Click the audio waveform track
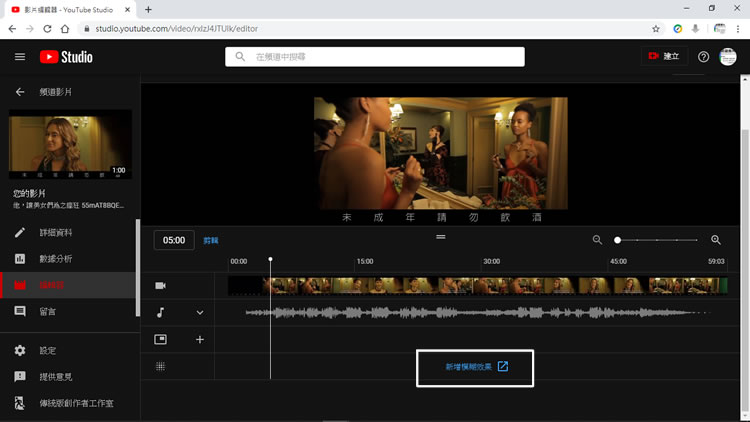The height and width of the screenshot is (422, 750). [478, 313]
